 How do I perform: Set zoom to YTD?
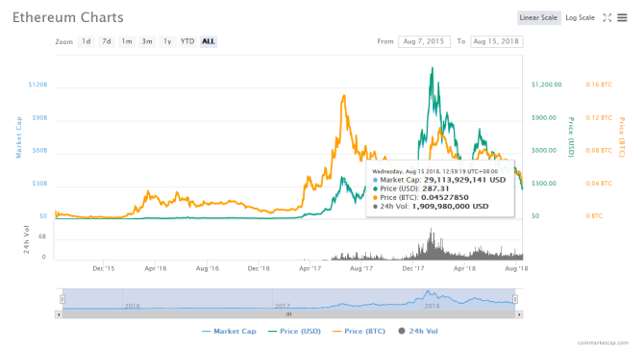(x=187, y=41)
